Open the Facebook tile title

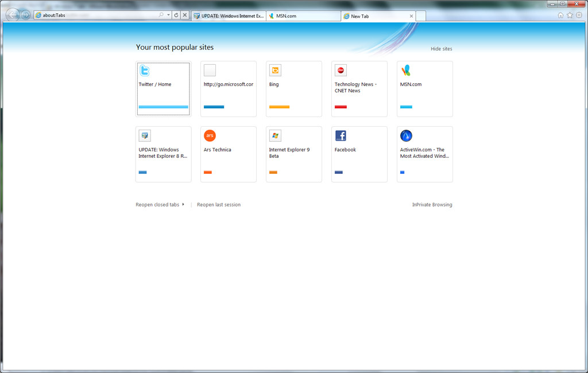pos(345,150)
